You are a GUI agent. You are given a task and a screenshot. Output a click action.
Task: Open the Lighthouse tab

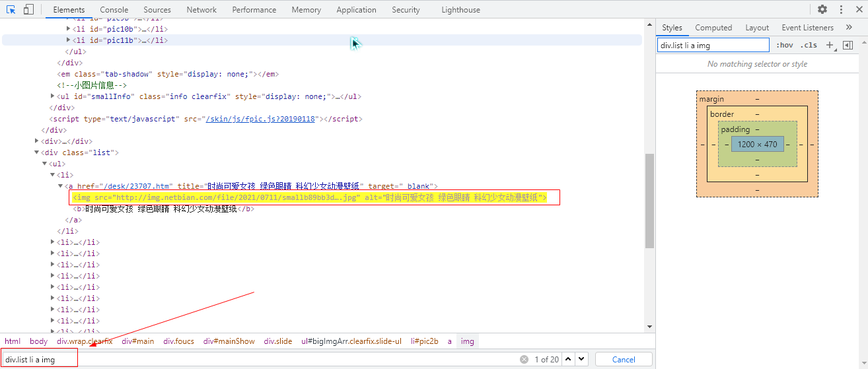pyautogui.click(x=460, y=10)
